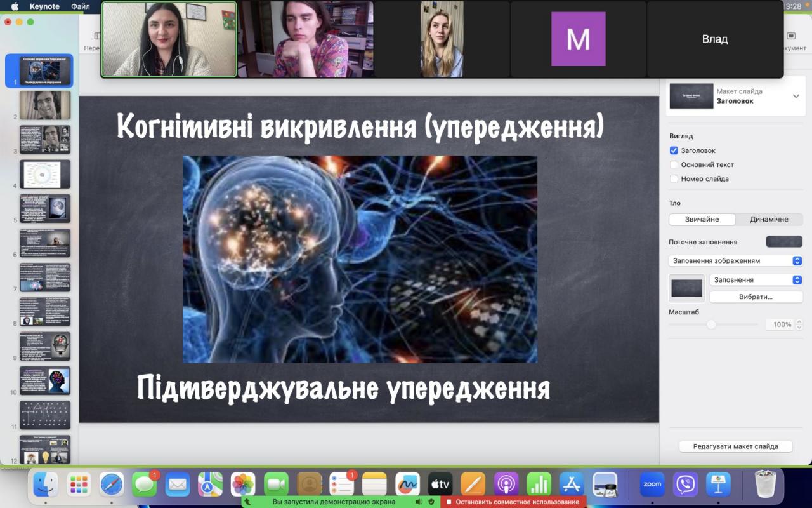This screenshot has height=508, width=812.
Task: Click Редагувати макет слайда button
Action: 735,446
